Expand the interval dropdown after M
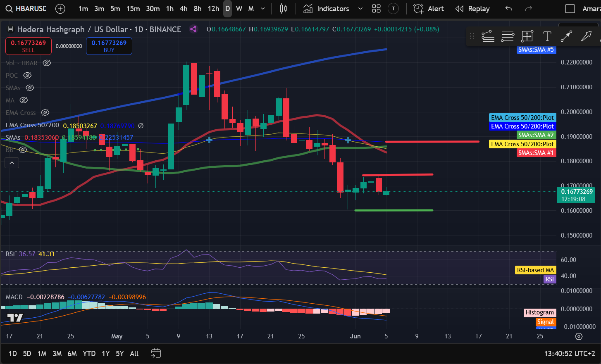Viewport: 601px width, 364px height. 263,9
